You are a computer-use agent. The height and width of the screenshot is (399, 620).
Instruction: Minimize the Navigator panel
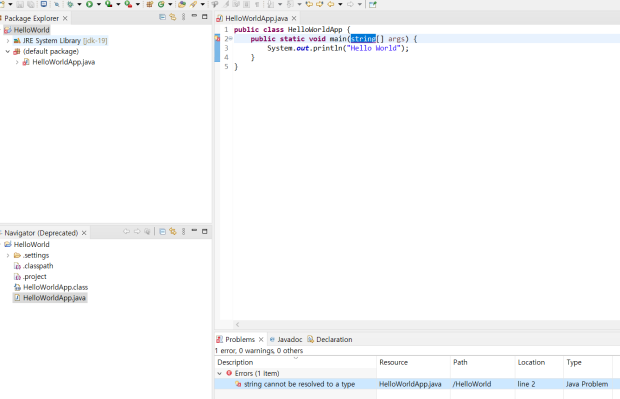[x=194, y=231]
